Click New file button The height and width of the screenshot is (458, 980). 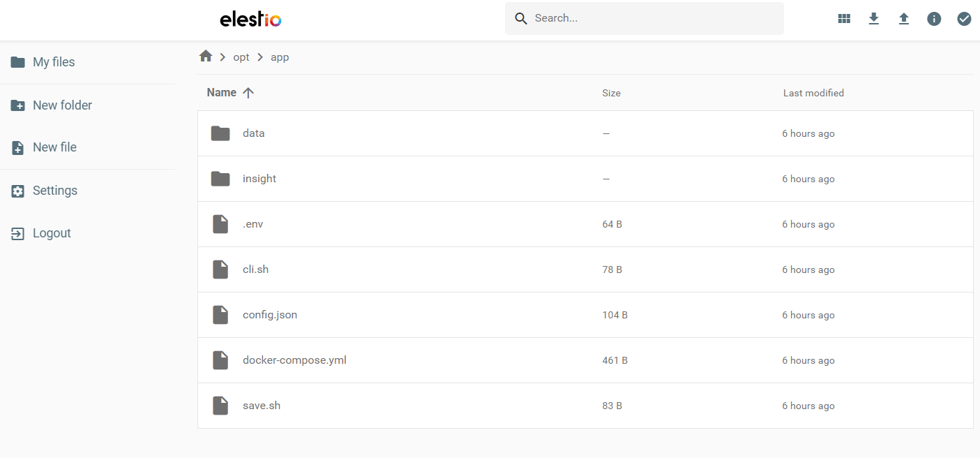click(54, 147)
